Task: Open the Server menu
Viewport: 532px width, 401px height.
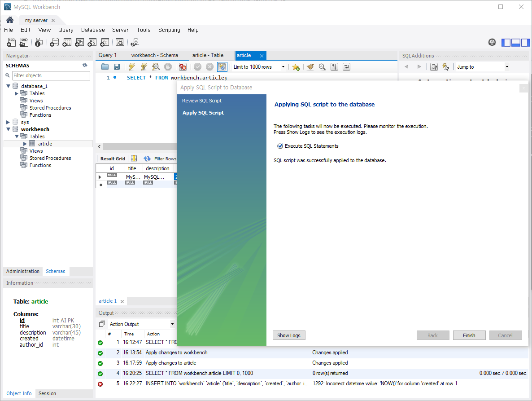Action: click(120, 30)
